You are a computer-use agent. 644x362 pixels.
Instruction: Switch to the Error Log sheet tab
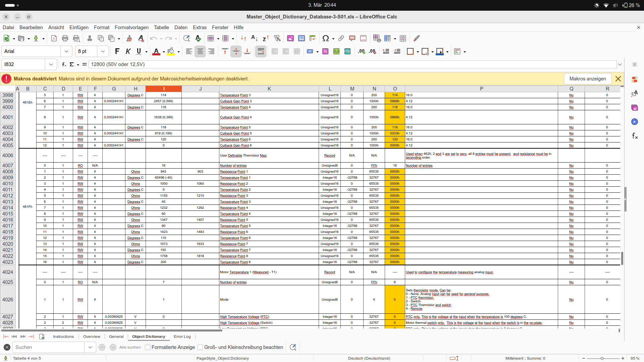182,337
